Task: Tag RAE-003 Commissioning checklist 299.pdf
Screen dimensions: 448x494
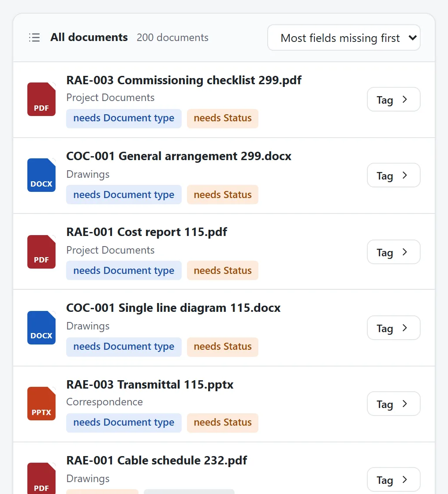Action: pos(393,99)
